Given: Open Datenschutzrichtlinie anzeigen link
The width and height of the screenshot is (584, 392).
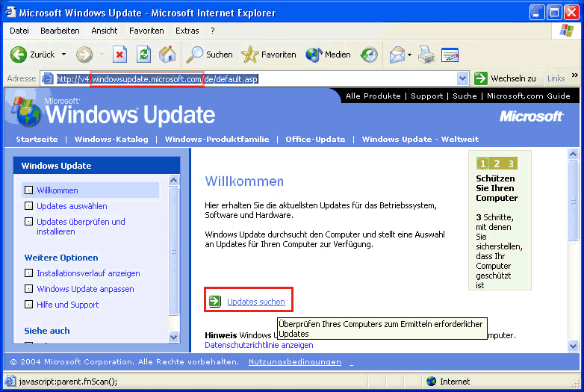Looking at the screenshot, I should 259,345.
